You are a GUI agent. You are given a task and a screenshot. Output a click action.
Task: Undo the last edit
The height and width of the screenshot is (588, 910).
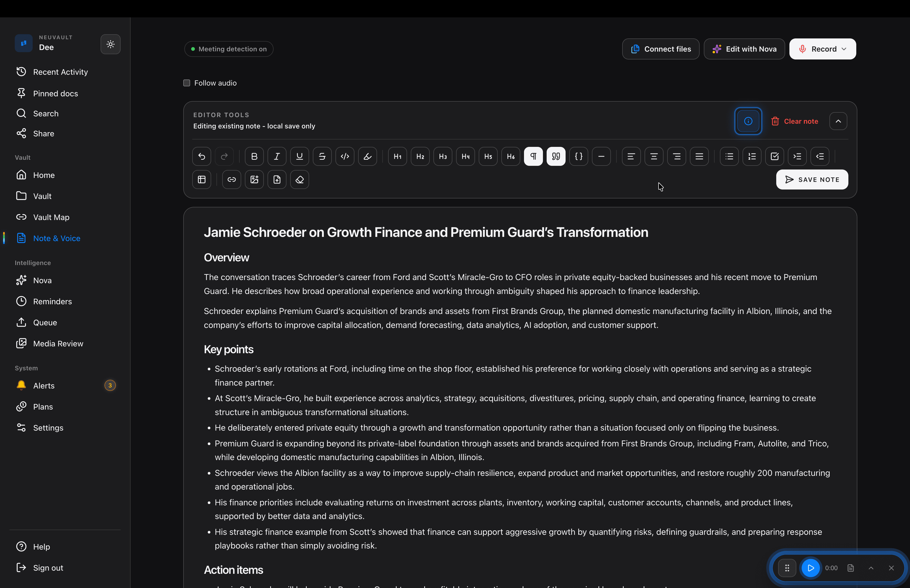click(x=202, y=156)
